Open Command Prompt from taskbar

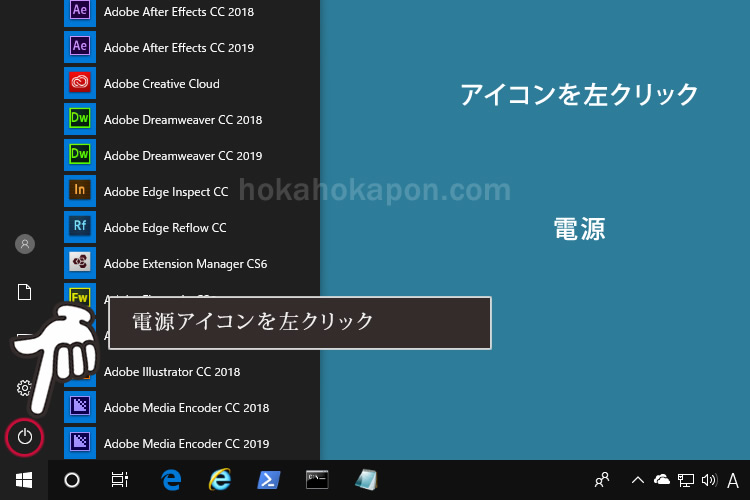pyautogui.click(x=317, y=480)
